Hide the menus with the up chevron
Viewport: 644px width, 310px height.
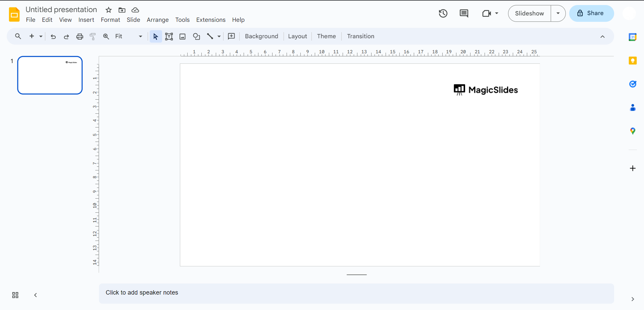click(x=602, y=37)
